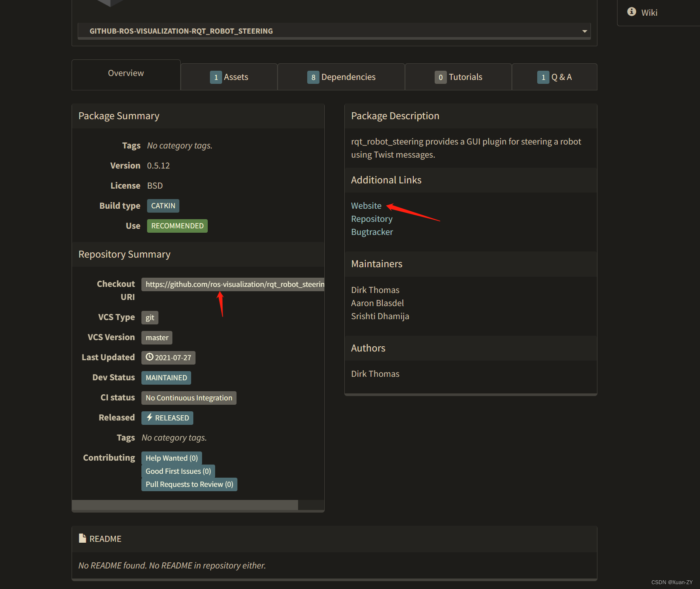700x589 pixels.
Task: Click the master VCS version value
Action: pyautogui.click(x=157, y=338)
